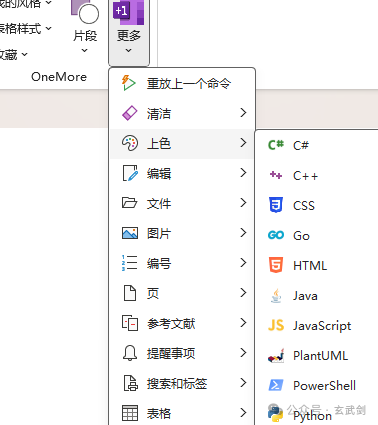Click the folder icon beside 文件

(x=129, y=203)
